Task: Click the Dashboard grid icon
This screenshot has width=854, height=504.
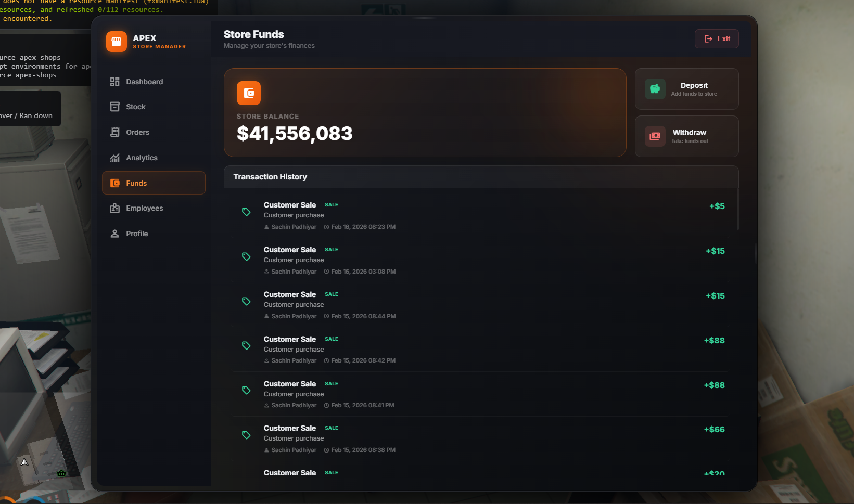Action: pos(115,82)
